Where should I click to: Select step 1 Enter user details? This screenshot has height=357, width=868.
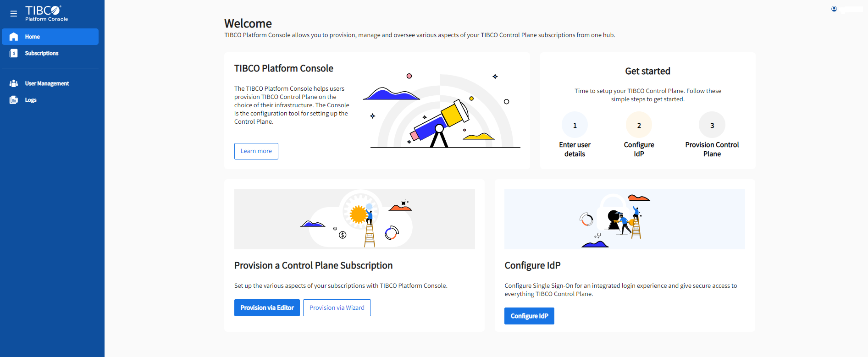tap(575, 125)
